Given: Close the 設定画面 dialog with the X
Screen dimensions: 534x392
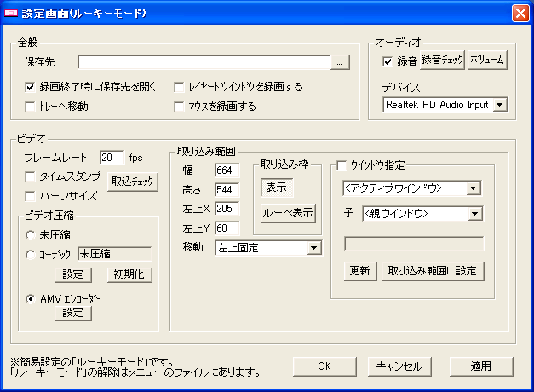Looking at the screenshot, I should pyautogui.click(x=520, y=14).
